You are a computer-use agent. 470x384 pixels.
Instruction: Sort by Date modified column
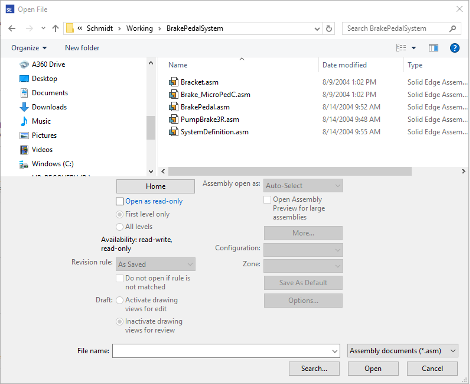coord(344,65)
